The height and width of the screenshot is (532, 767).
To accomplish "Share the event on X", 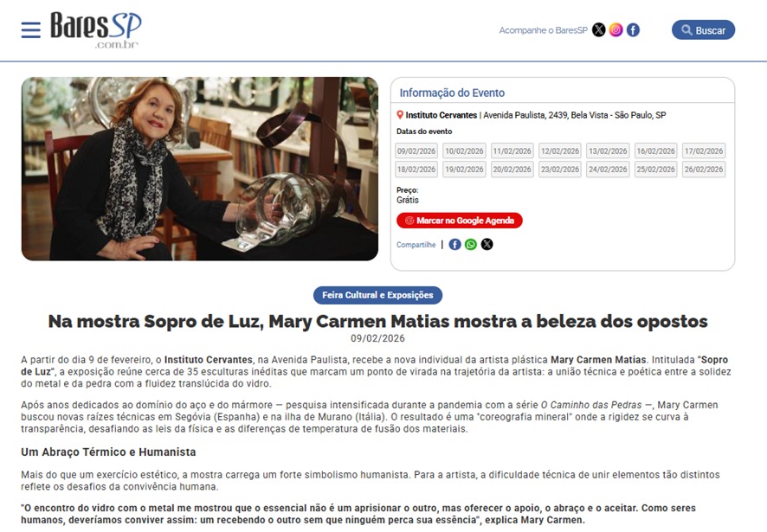I will pos(487,245).
